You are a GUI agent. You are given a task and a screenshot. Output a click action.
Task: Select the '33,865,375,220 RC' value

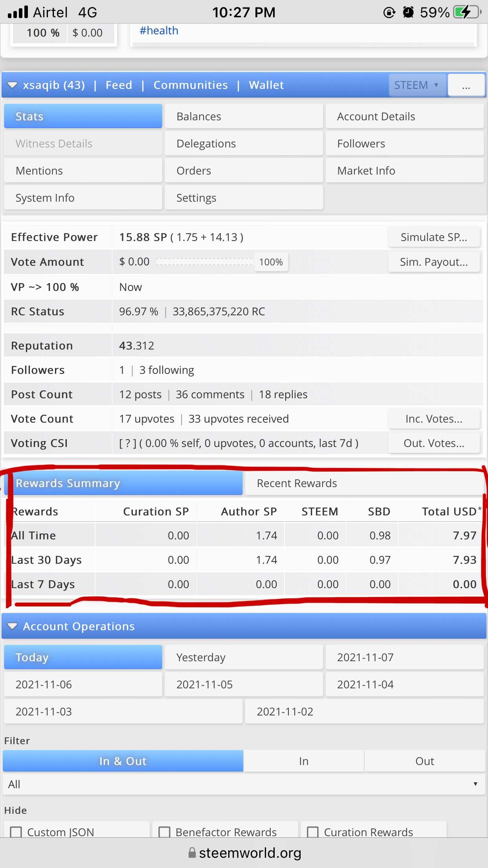coord(219,311)
